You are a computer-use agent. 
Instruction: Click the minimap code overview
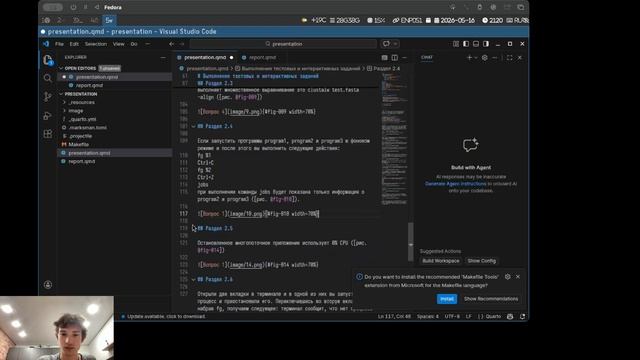point(394,139)
